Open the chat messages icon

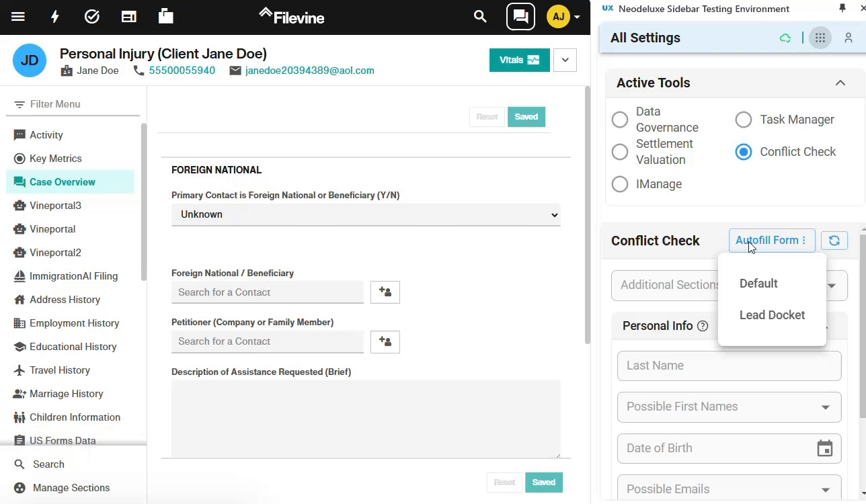(x=520, y=17)
